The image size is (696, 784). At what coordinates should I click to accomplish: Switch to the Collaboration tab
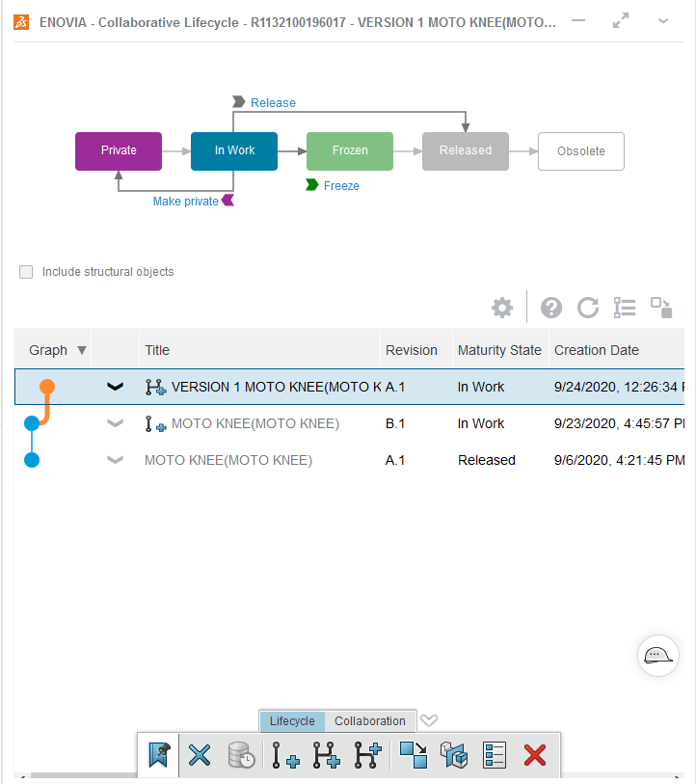coord(370,721)
